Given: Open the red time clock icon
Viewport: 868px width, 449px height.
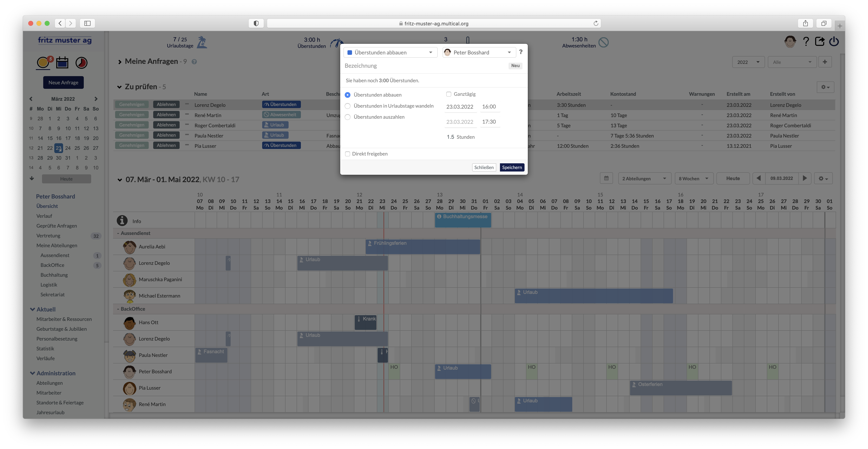Looking at the screenshot, I should 81,63.
